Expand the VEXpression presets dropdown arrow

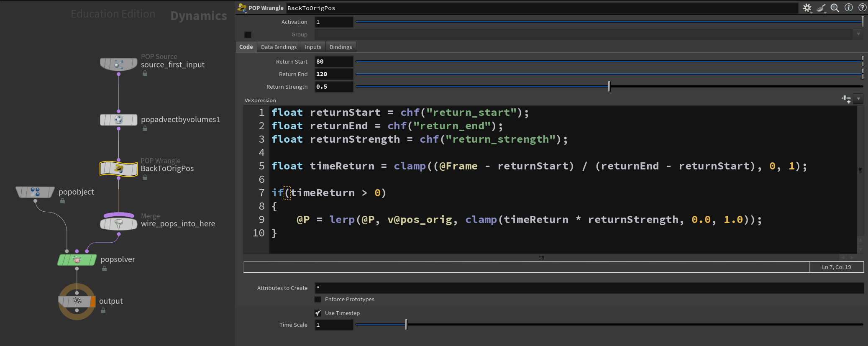coord(858,99)
